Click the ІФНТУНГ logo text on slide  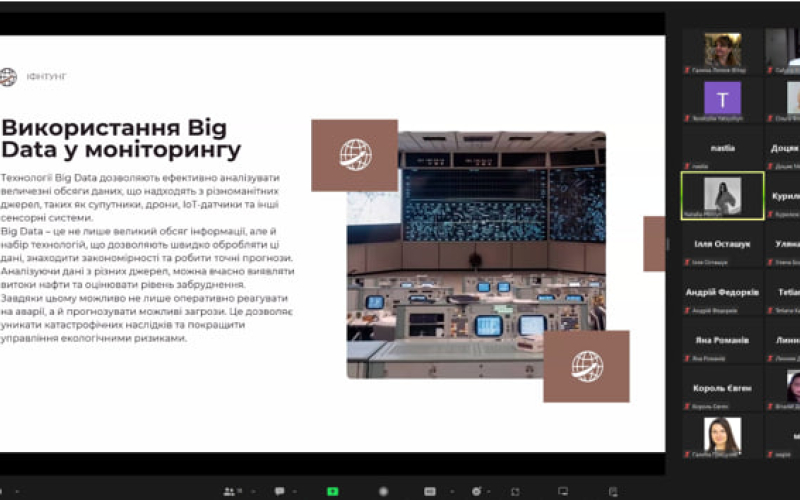click(x=46, y=77)
